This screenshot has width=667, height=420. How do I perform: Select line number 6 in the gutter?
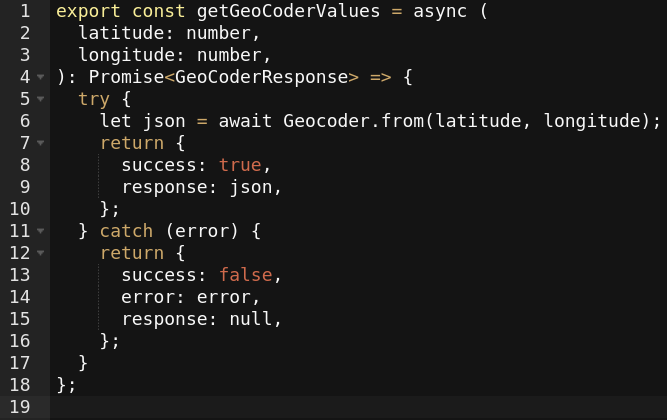(23, 121)
